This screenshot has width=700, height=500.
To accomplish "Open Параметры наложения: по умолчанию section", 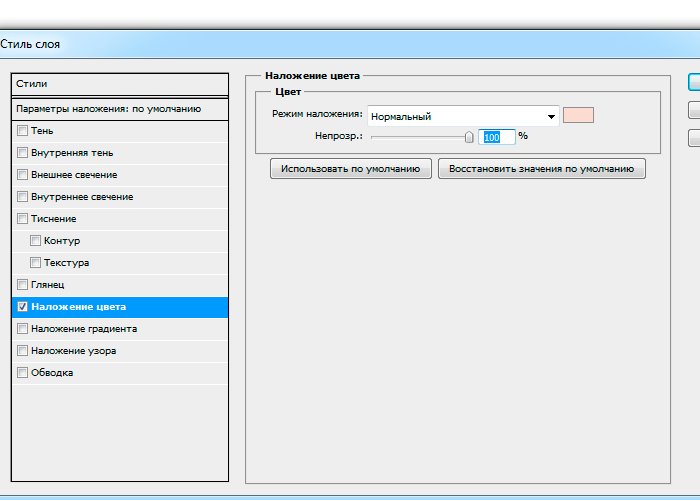I will pyautogui.click(x=120, y=108).
